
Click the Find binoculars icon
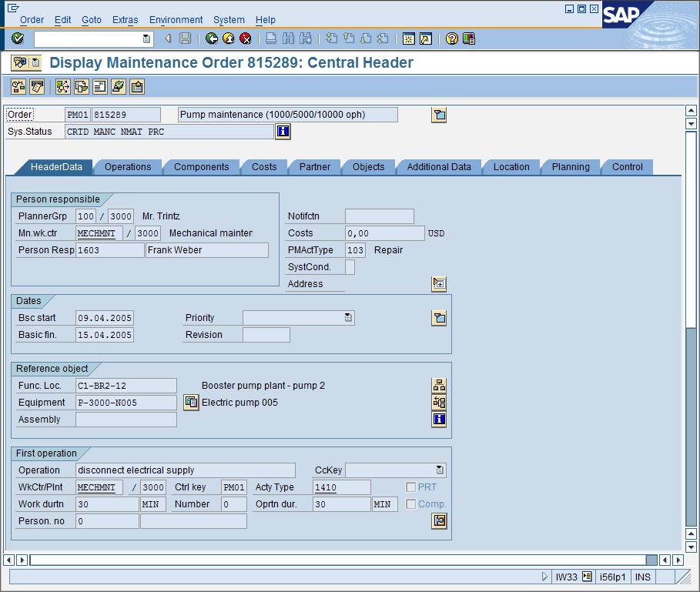(288, 38)
